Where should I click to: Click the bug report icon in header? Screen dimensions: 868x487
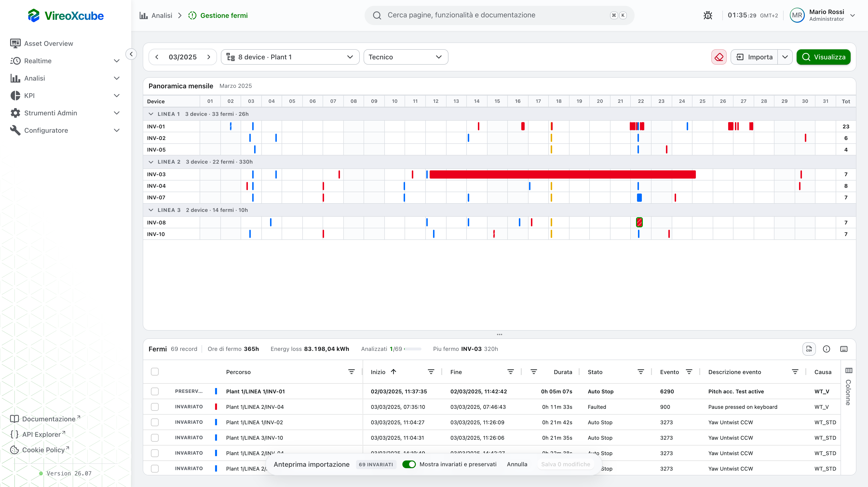coord(708,15)
